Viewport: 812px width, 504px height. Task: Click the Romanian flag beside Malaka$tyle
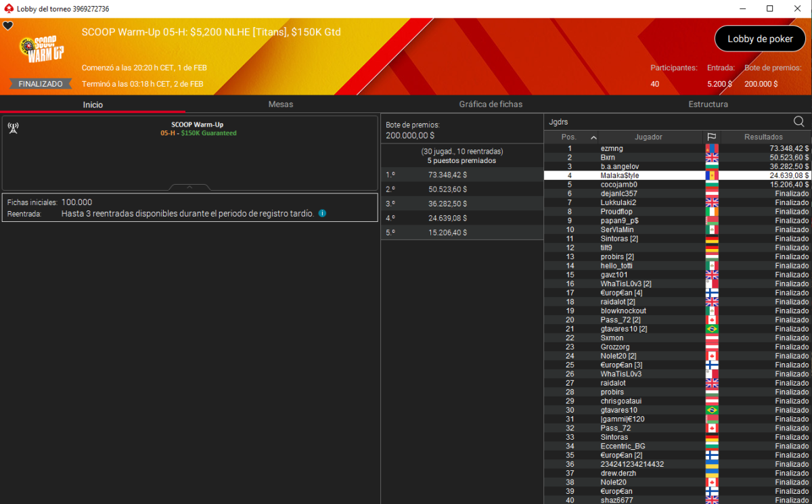(711, 175)
